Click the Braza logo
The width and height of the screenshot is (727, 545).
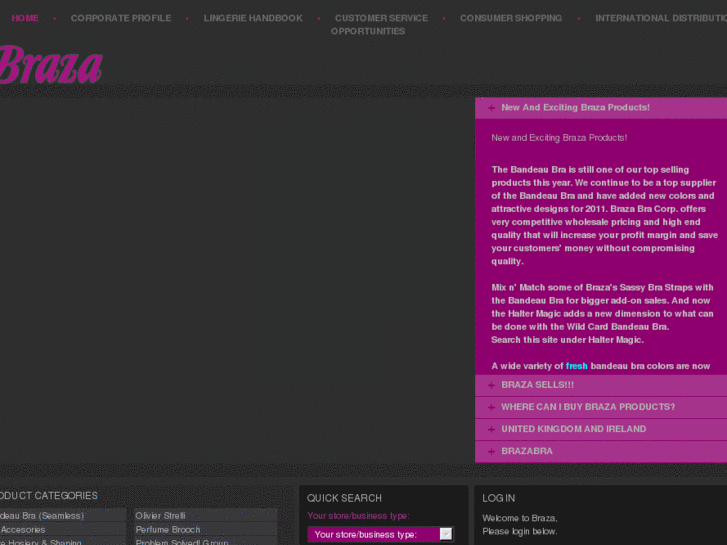pos(50,65)
